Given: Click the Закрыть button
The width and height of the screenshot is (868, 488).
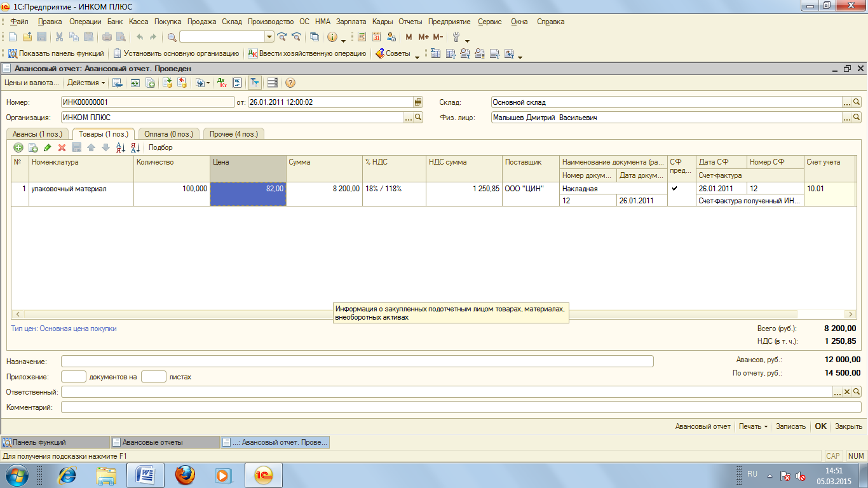Looking at the screenshot, I should point(848,426).
